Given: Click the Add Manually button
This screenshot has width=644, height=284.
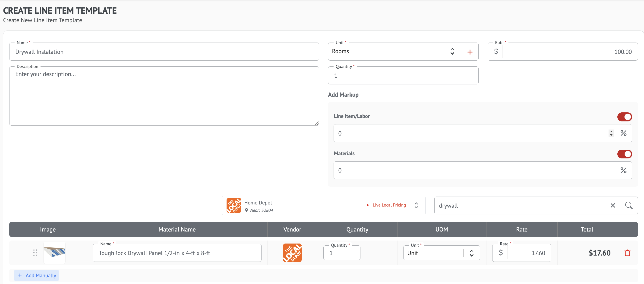Looking at the screenshot, I should click(37, 275).
